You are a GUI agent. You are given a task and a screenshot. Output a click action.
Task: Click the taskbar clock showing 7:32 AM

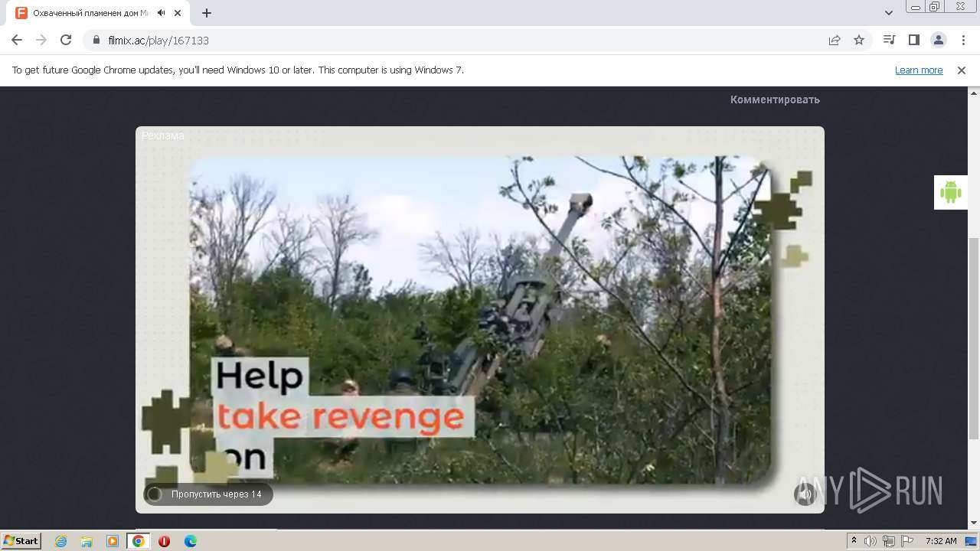[941, 541]
